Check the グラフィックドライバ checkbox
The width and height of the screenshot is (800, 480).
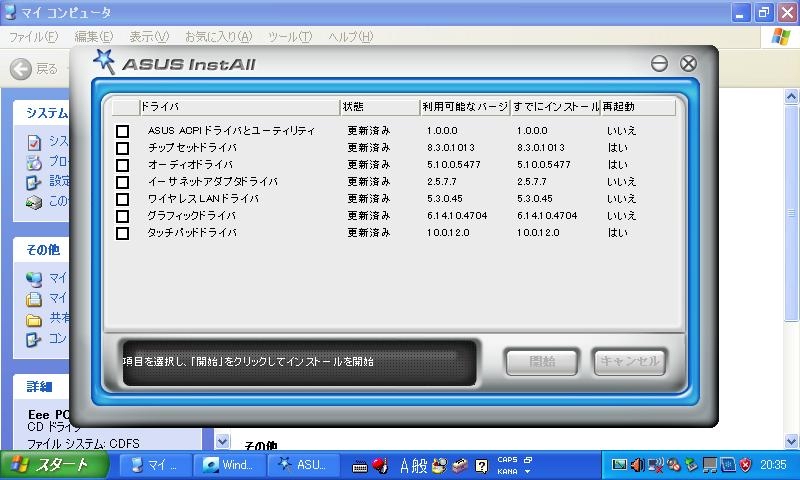tap(122, 216)
